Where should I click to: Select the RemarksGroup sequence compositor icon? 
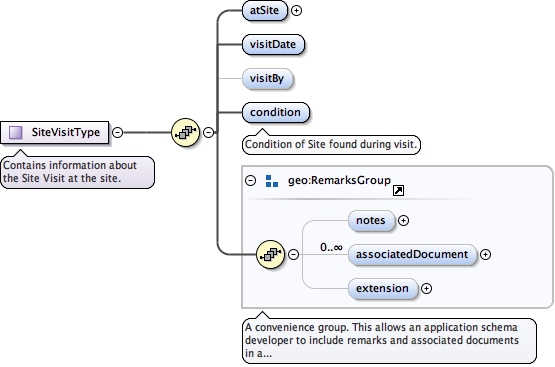270,254
